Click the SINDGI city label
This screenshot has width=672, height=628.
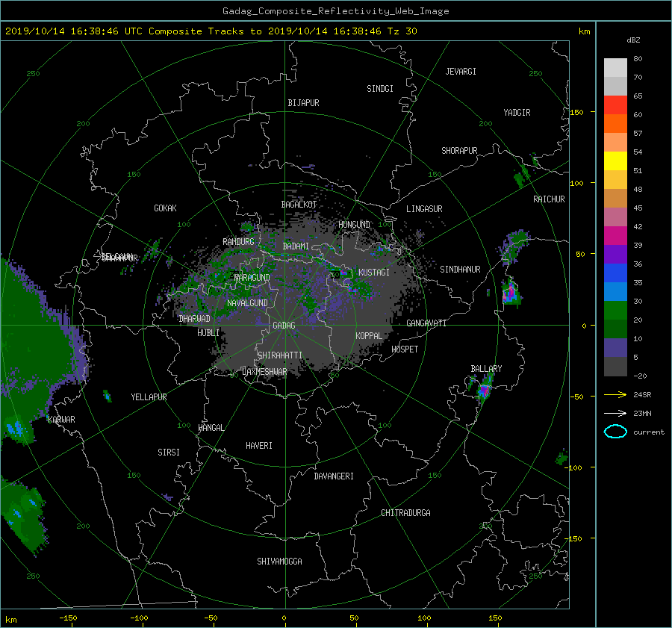pyautogui.click(x=380, y=89)
